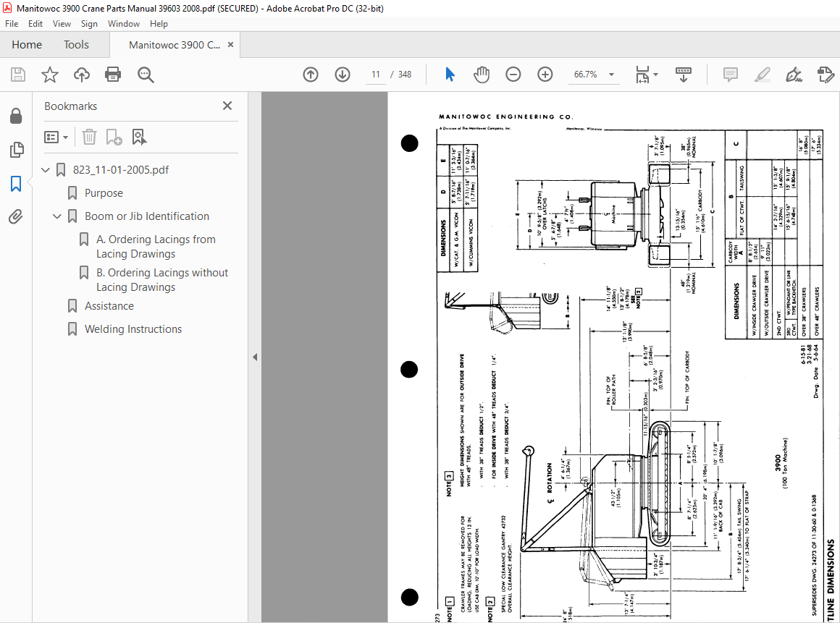
Task: Close the Manitowoc 3900 document tab
Action: point(231,45)
